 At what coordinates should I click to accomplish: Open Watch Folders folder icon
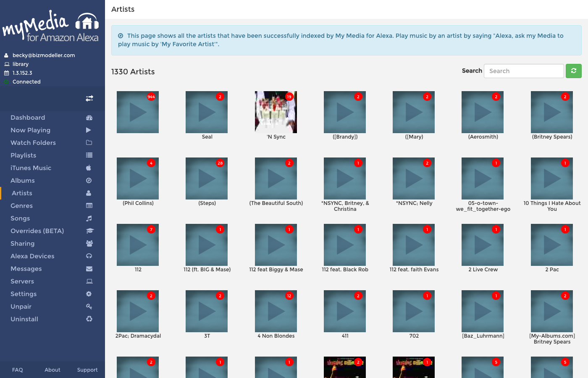coord(89,143)
